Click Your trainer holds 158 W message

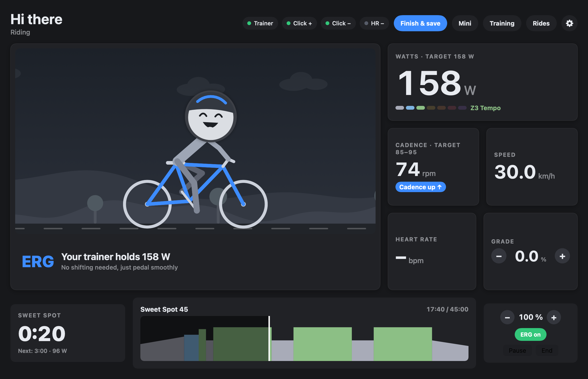[x=115, y=257]
